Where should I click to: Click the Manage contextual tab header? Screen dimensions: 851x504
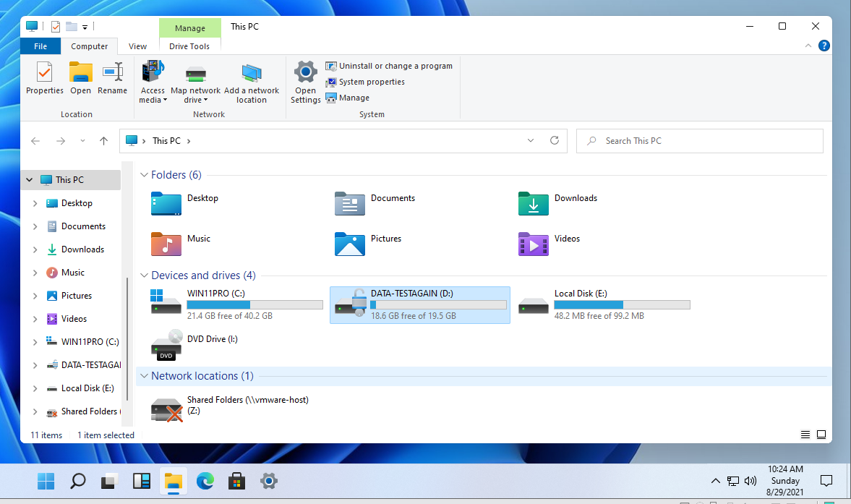190,27
